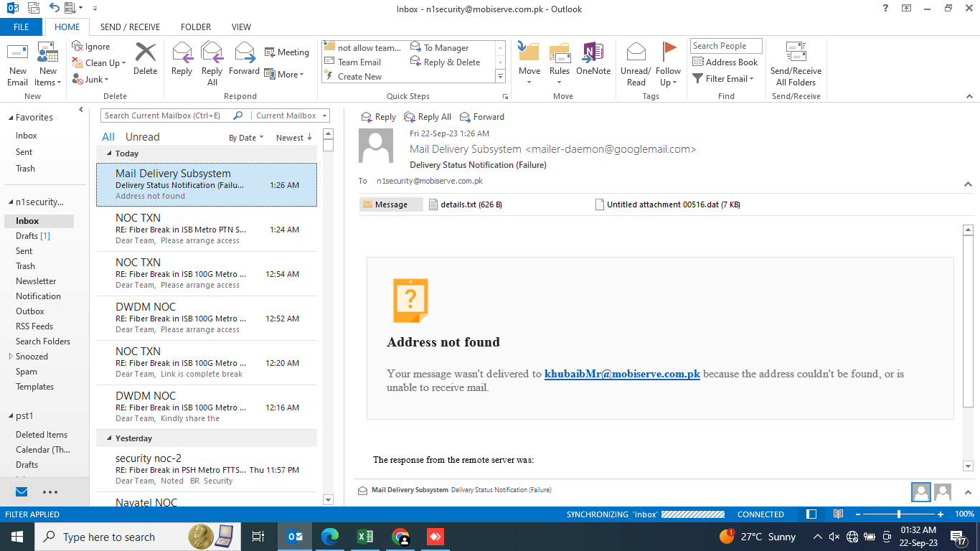Click the ribbon Reply icon
980x551 pixels.
click(x=182, y=53)
